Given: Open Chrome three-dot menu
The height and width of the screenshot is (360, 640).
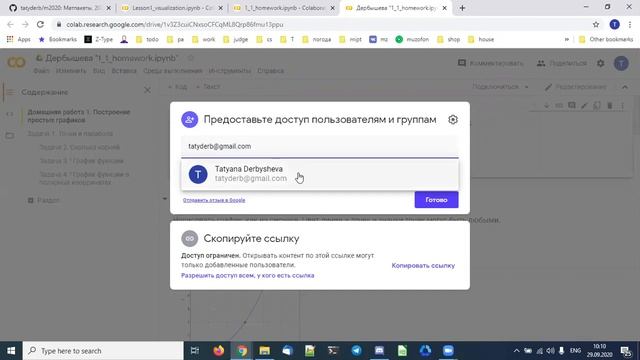Looking at the screenshot, I should coord(630,24).
